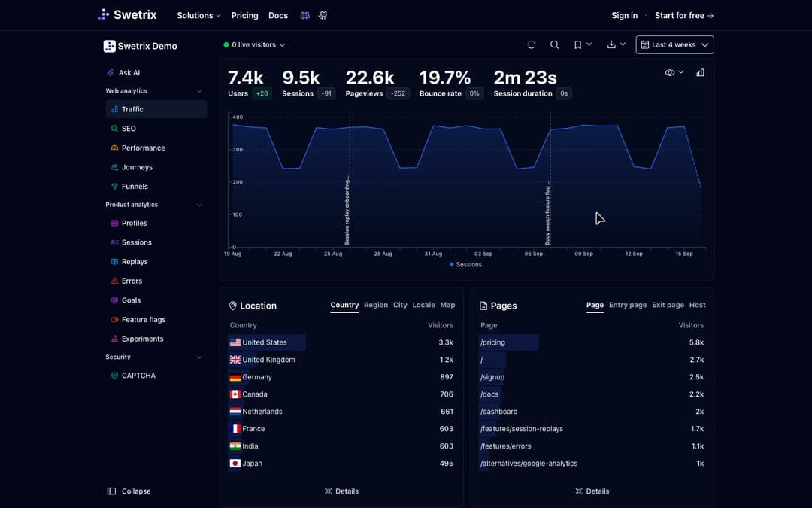Click the Journeys icon

click(114, 167)
